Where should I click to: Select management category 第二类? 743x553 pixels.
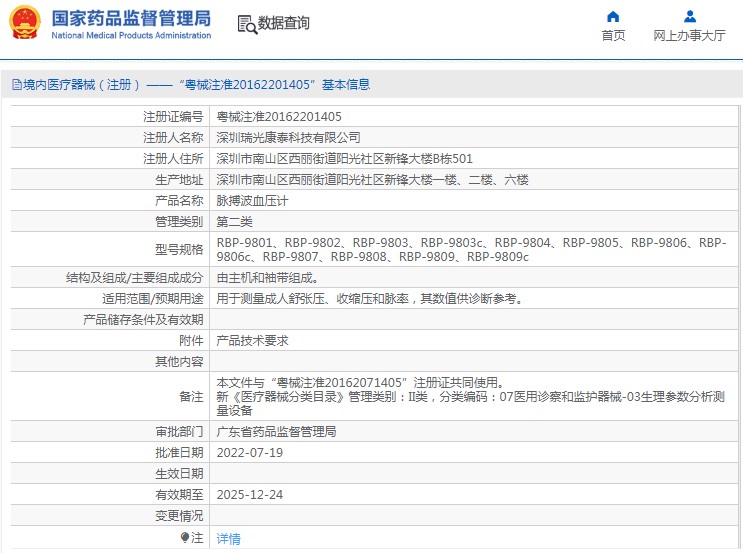[235, 221]
